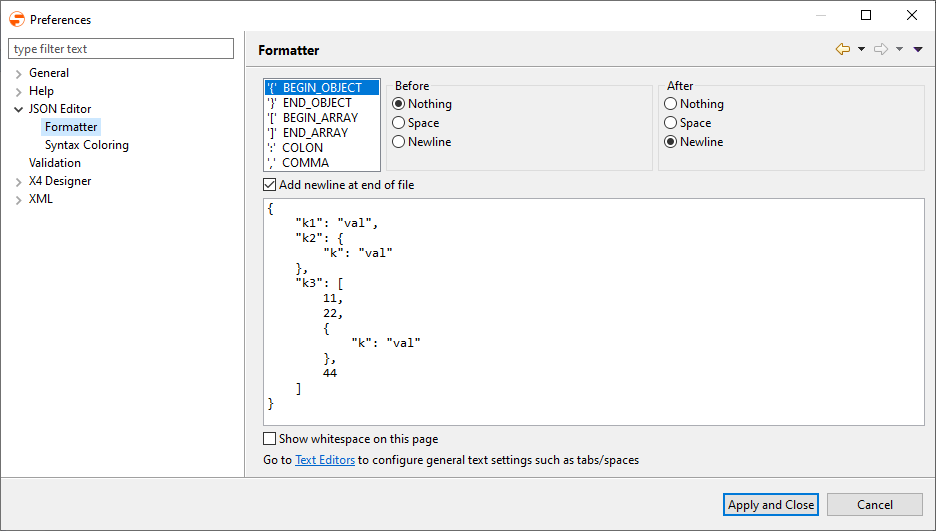This screenshot has width=936, height=531.
Task: Select the Validation preferences page
Action: 55,163
